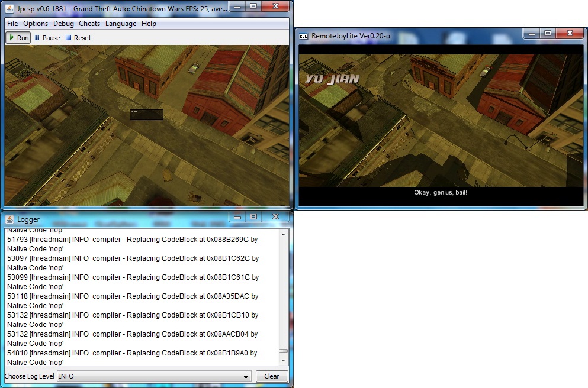
Task: Click the Logger window Java icon
Action: tap(9, 219)
